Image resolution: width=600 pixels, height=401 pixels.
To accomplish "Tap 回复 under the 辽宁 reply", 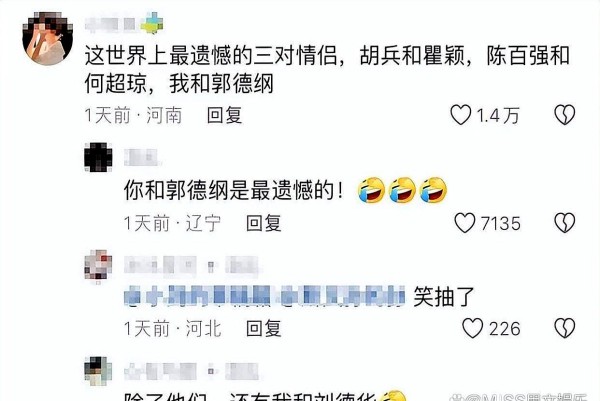I will pos(264,223).
